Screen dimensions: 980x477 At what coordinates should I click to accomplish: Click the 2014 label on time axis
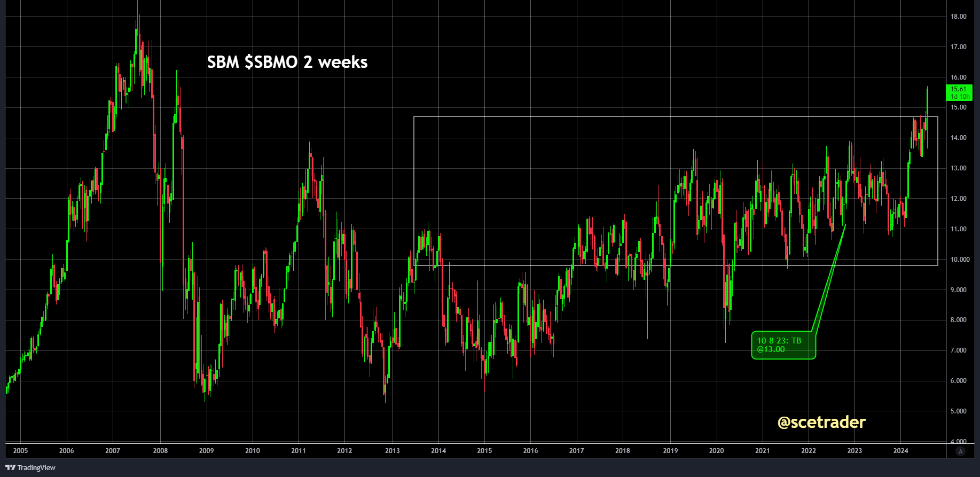438,451
